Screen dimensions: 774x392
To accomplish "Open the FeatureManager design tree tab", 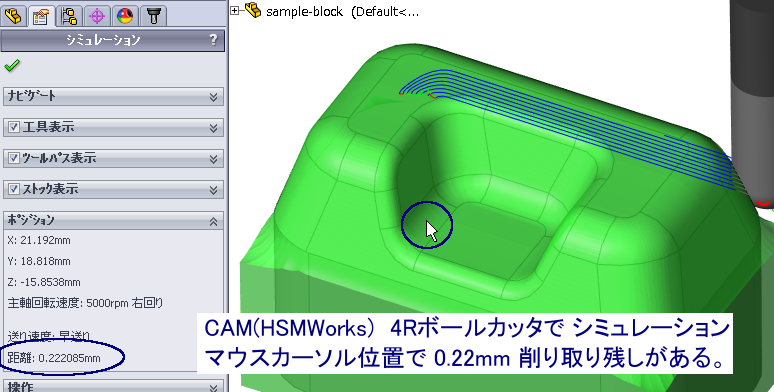I will click(13, 16).
